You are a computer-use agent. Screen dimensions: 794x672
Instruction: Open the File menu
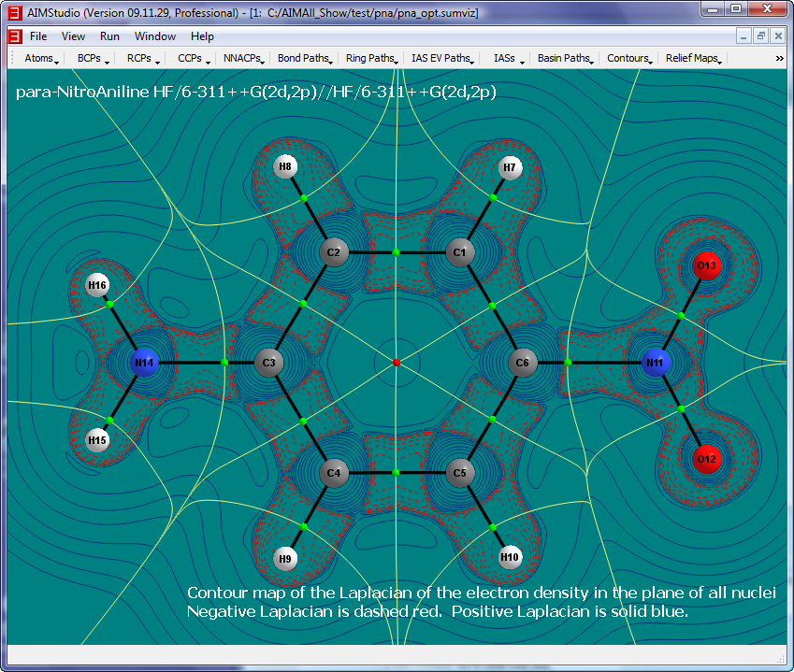tap(38, 36)
